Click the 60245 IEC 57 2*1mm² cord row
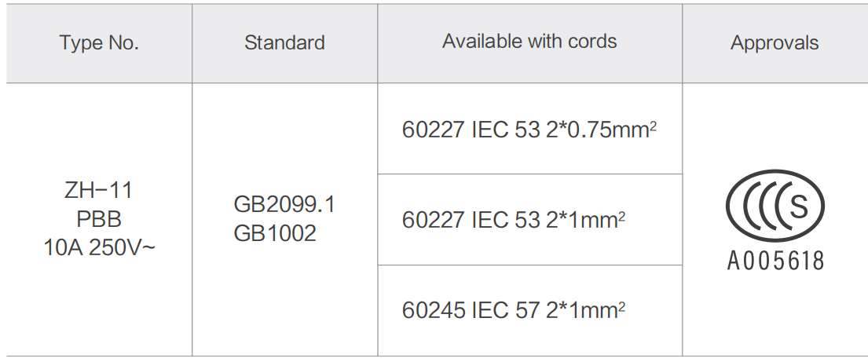The height and width of the screenshot is (362, 868). click(x=529, y=310)
